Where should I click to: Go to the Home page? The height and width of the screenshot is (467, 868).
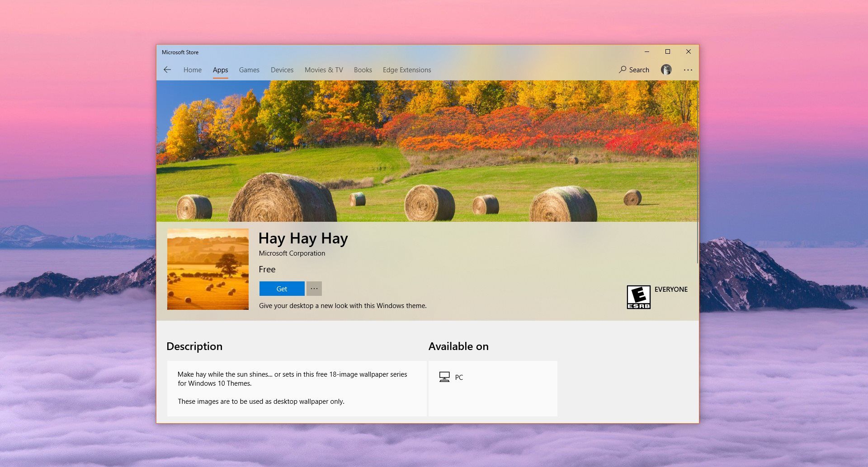192,70
